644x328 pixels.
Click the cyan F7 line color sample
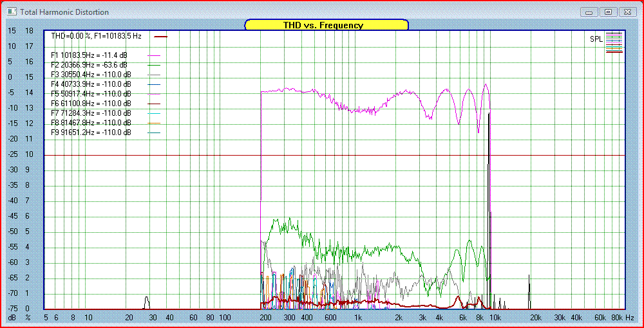(x=154, y=114)
